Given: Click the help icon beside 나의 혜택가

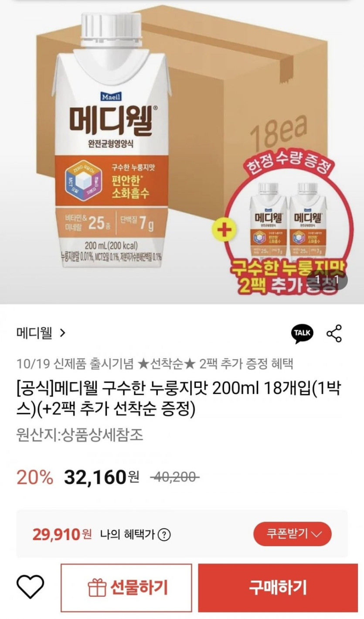Looking at the screenshot, I should [x=164, y=534].
